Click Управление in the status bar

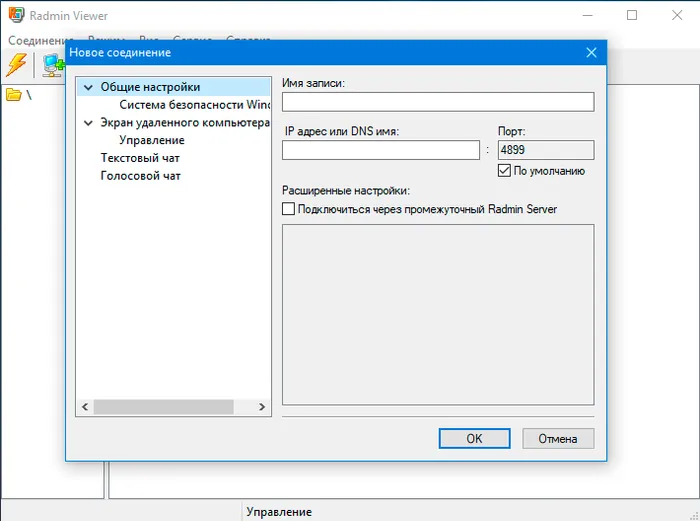pos(279,512)
